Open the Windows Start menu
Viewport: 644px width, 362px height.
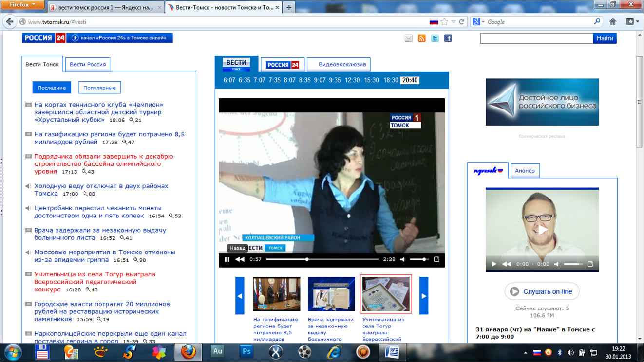coord(13,352)
